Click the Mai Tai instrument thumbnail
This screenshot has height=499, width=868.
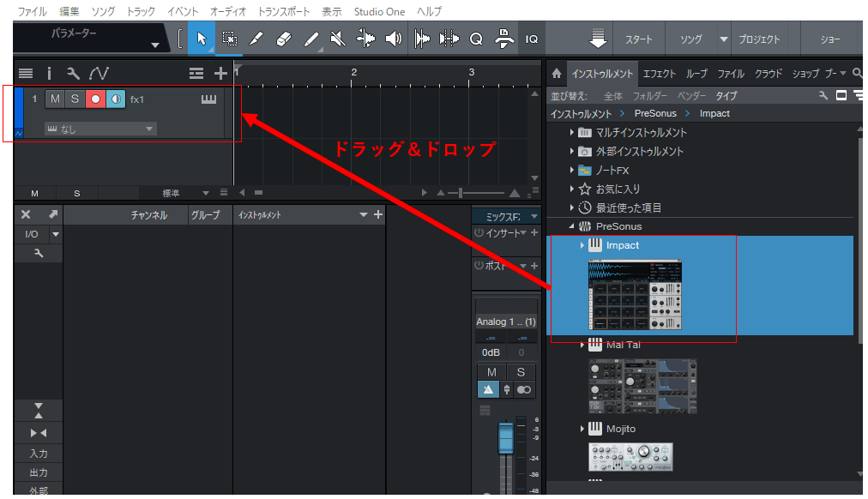[x=642, y=386]
